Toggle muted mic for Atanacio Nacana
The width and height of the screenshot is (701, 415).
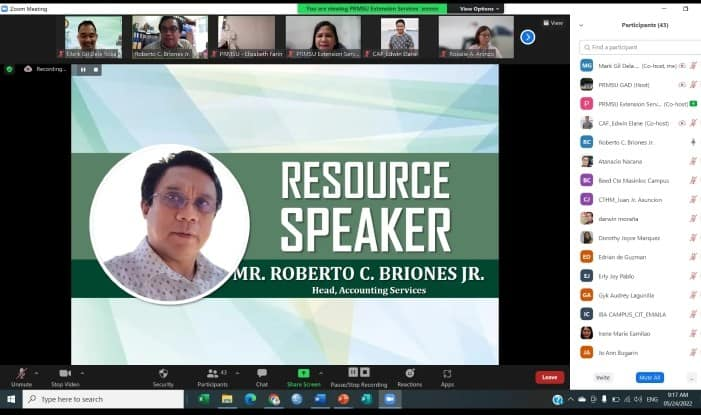tap(693, 161)
